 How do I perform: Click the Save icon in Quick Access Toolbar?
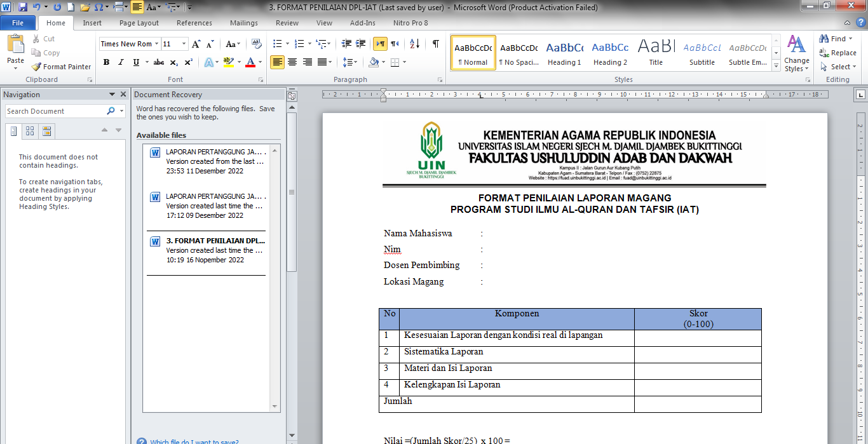click(23, 7)
